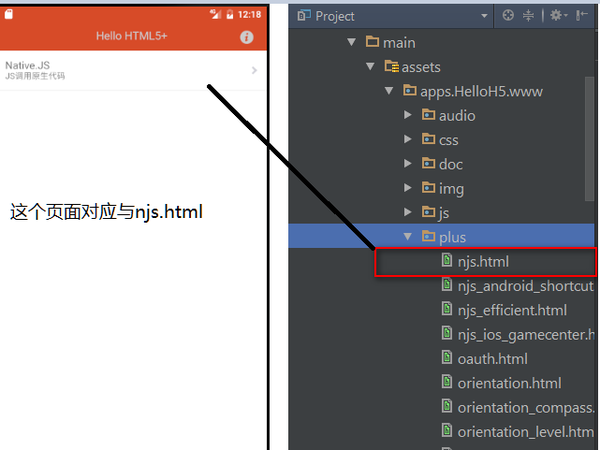
Task: Click the Project panel icon
Action: pos(304,16)
